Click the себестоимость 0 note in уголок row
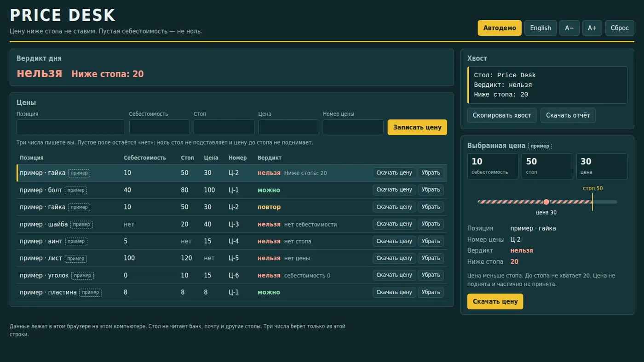 (307, 275)
